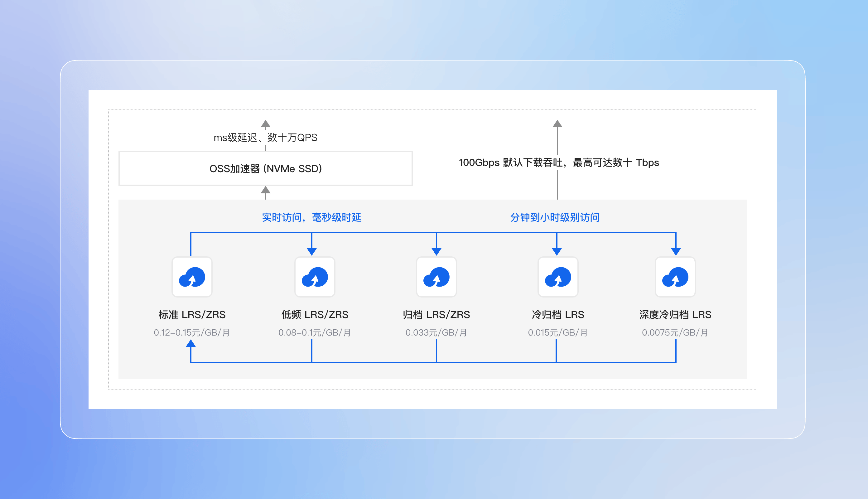Click the 冷归档 LRS label
Screen dimensions: 868x499
click(x=558, y=315)
